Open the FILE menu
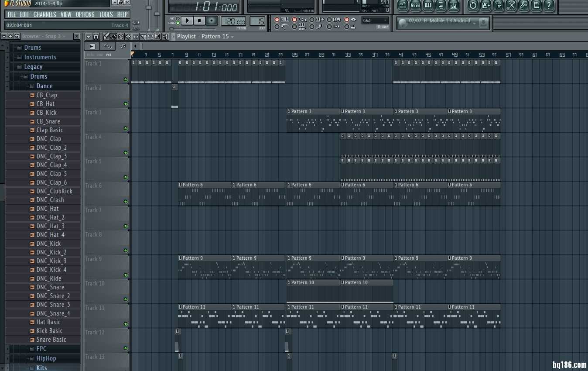The width and height of the screenshot is (588, 371). (12, 14)
